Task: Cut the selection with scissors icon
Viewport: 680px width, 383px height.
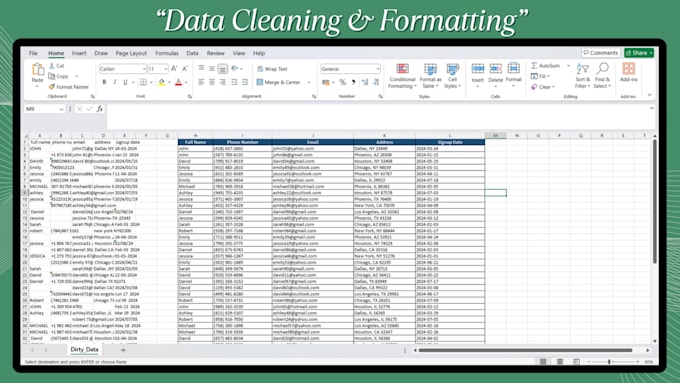Action: coord(57,66)
